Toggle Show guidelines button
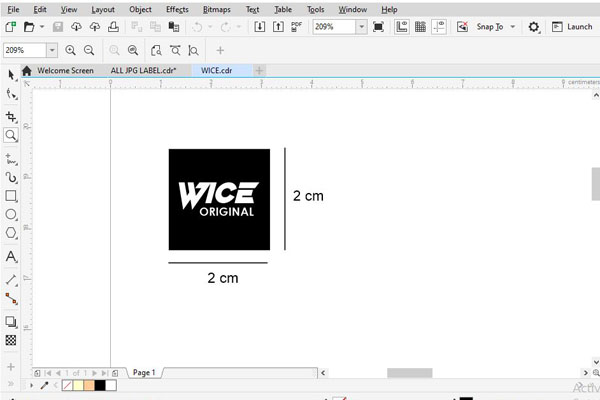This screenshot has height=400, width=600. [439, 27]
